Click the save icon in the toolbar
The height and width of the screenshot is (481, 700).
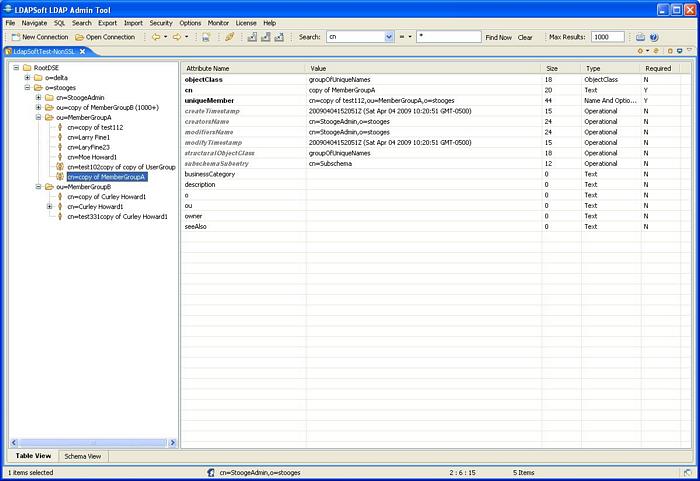206,37
